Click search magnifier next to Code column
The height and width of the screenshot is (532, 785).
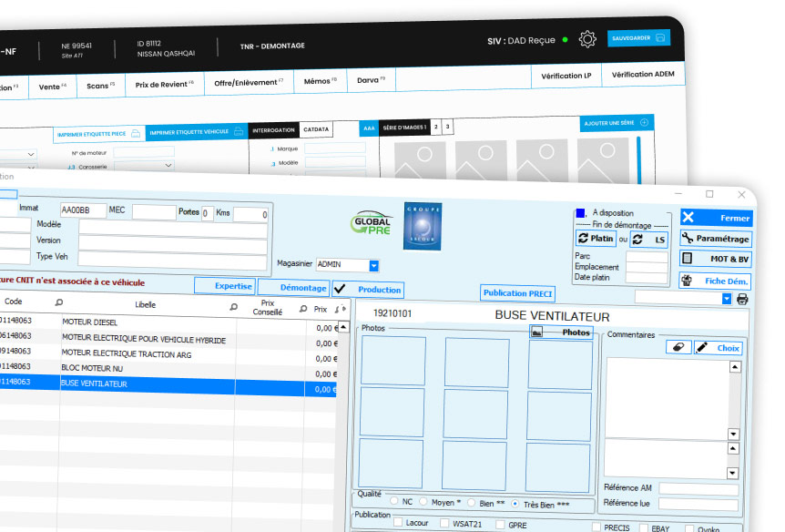[59, 302]
